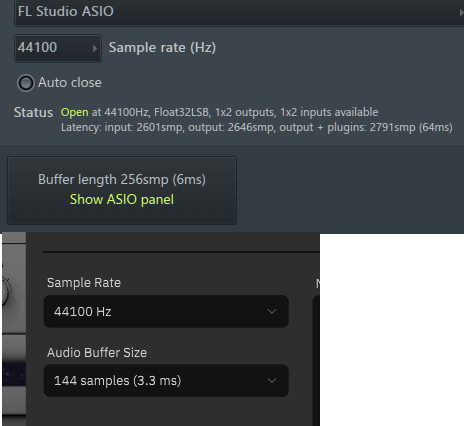
Task: Open the Audio Buffer Size dropdown
Action: 166,380
